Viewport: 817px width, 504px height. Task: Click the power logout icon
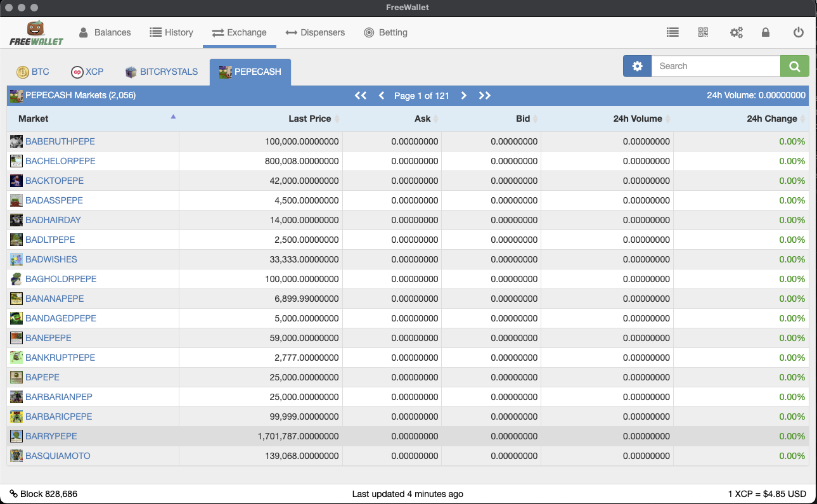pyautogui.click(x=799, y=32)
